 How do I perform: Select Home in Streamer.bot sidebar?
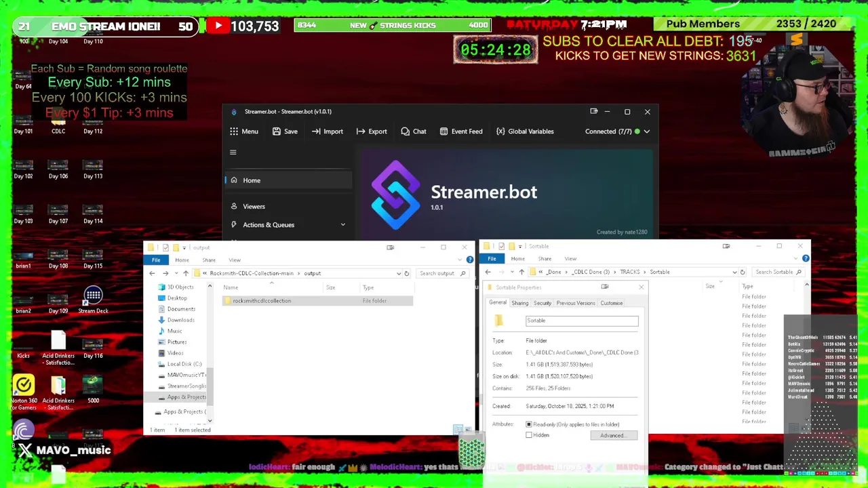(288, 180)
